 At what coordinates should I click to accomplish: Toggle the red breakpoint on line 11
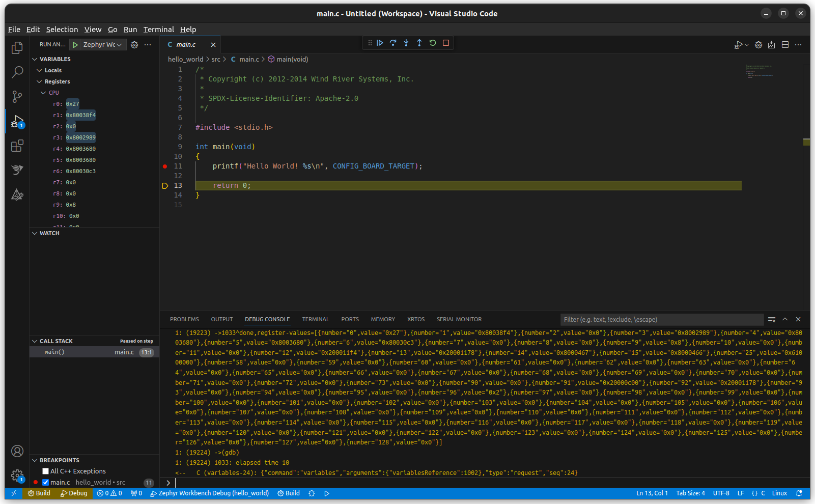click(165, 166)
